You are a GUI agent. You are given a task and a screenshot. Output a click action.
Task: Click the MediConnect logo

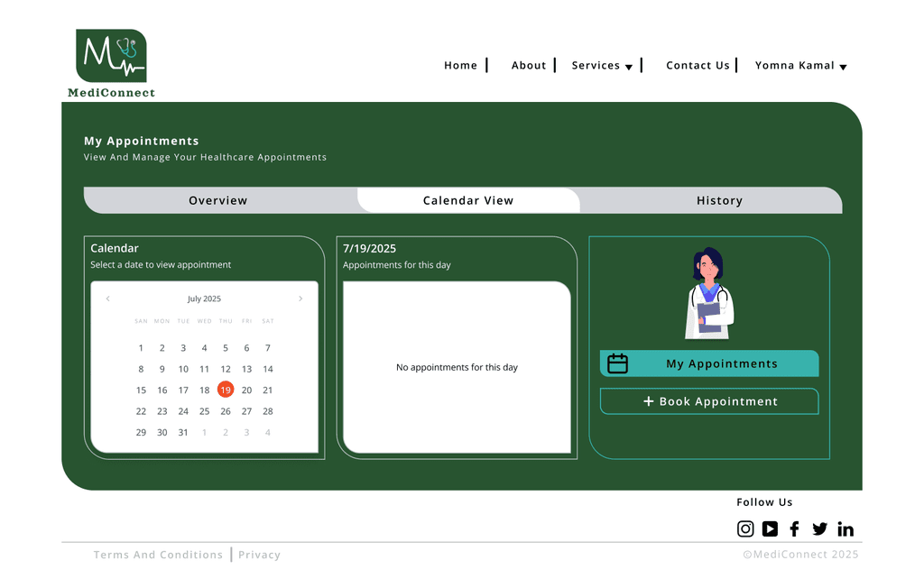111,63
